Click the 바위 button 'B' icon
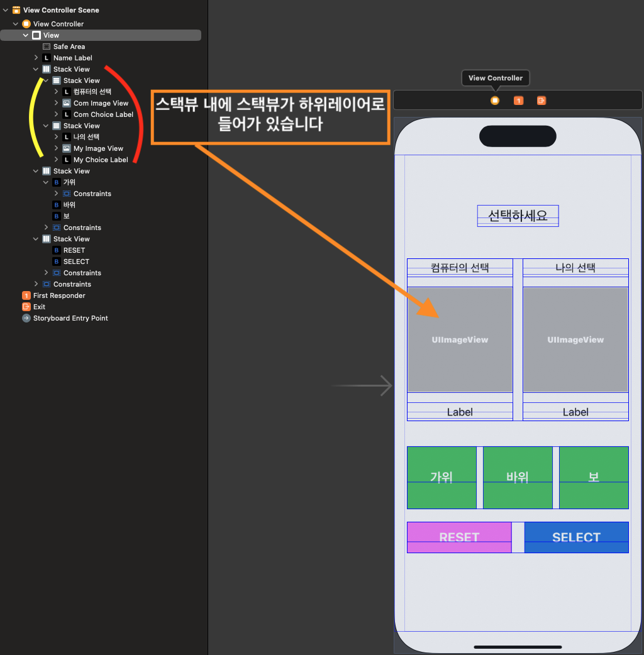Screen dimensions: 644x655 [57, 205]
